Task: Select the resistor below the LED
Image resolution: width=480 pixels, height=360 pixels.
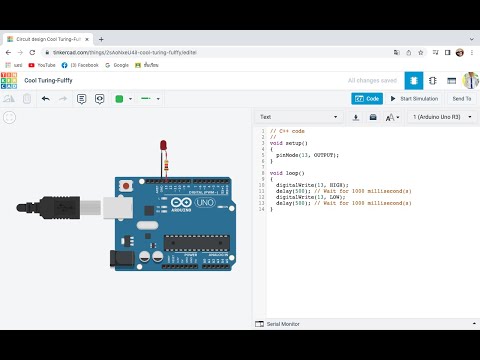Action: point(166,165)
